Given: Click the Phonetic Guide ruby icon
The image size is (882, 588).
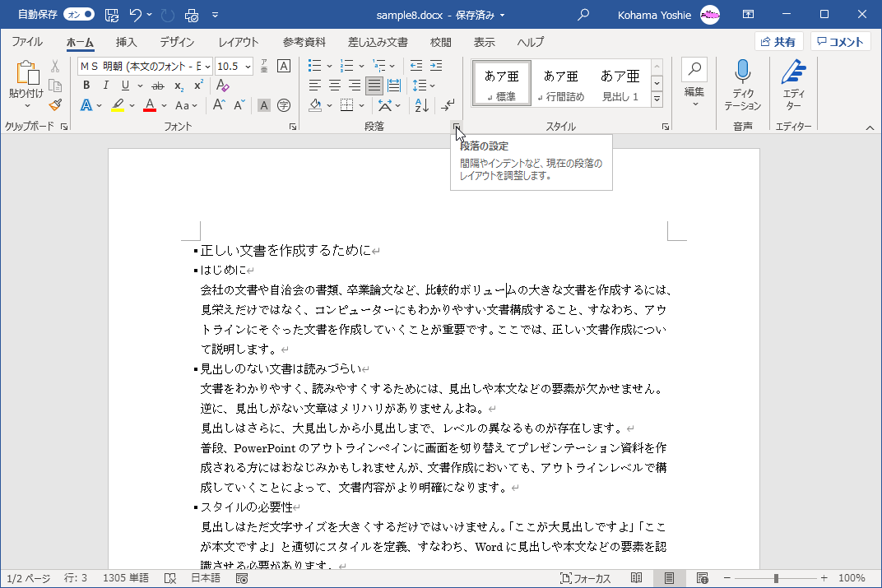Looking at the screenshot, I should click(264, 66).
